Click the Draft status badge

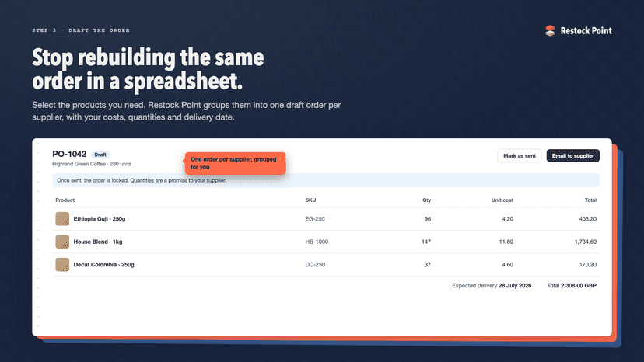click(100, 155)
